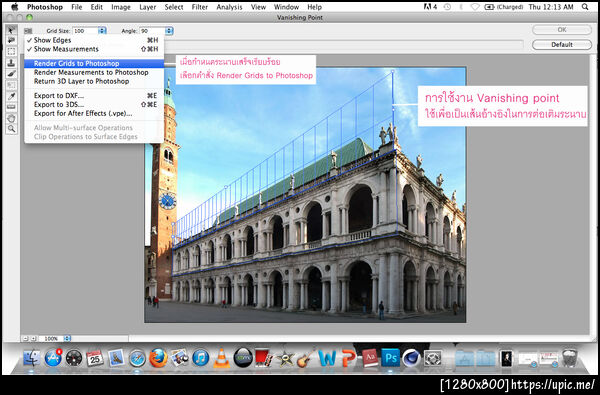Toggle Show Edges in the menu

(94, 40)
